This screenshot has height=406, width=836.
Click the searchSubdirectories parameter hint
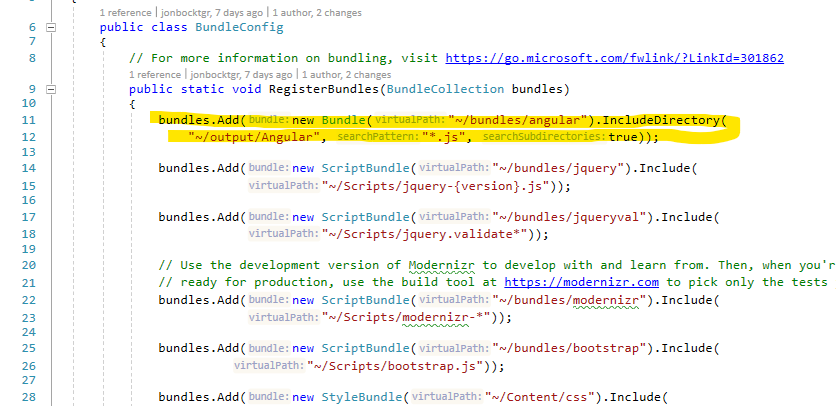(544, 137)
